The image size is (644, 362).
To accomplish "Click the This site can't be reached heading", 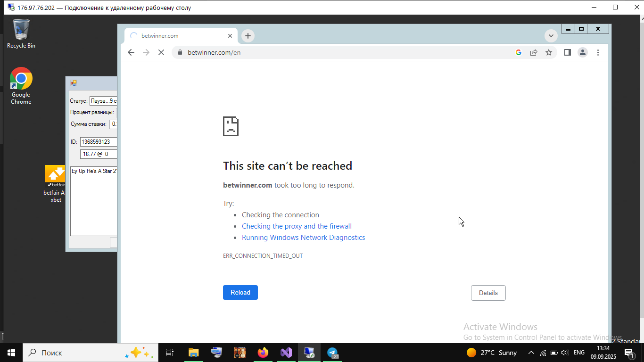I will 288,166.
